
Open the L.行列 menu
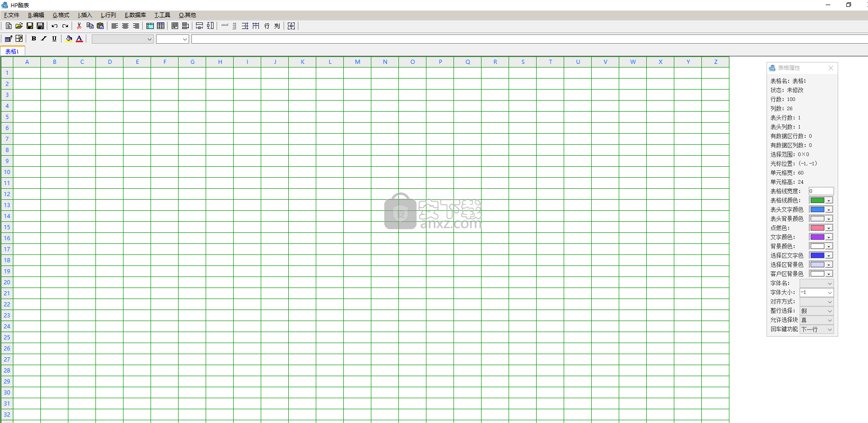click(108, 15)
